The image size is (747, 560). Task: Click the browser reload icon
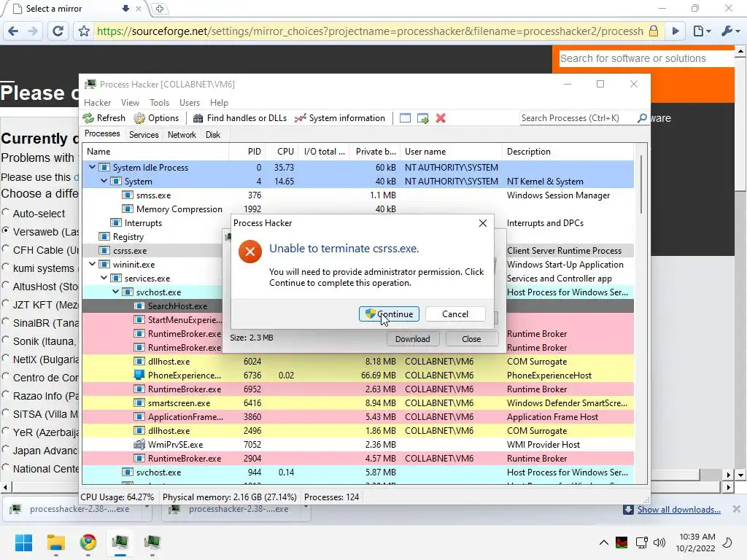click(x=58, y=31)
